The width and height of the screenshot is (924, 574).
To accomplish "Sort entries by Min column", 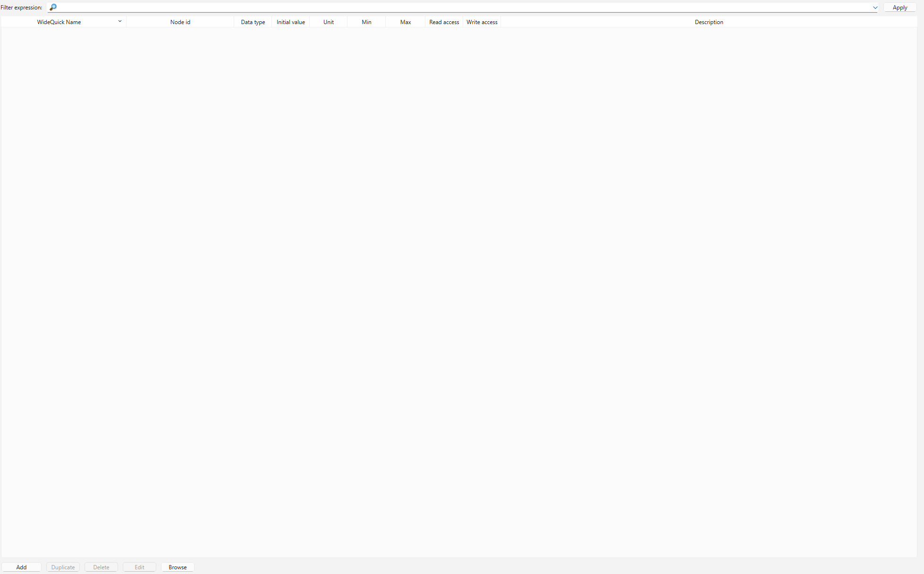I will [366, 22].
